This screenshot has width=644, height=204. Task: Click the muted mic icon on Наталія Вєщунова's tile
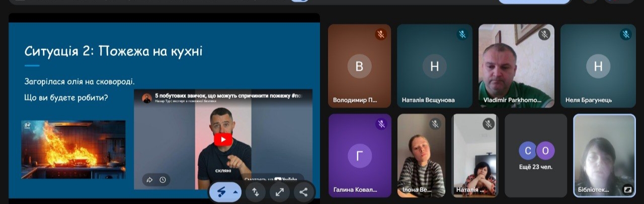coord(463,34)
